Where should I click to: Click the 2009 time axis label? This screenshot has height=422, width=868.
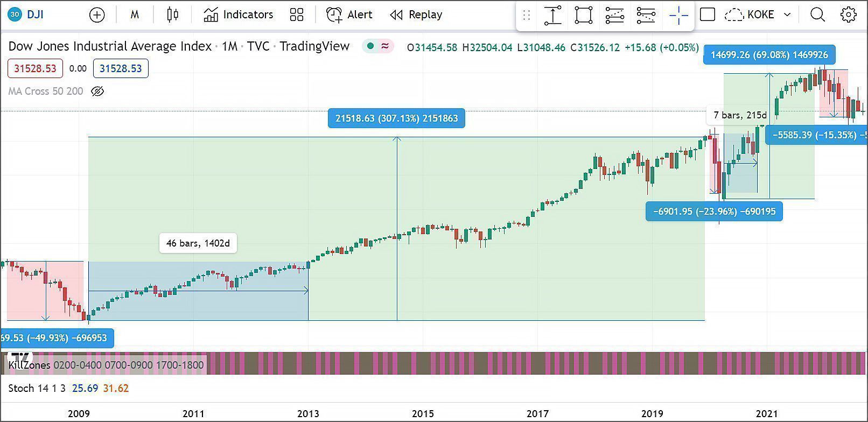(x=79, y=414)
